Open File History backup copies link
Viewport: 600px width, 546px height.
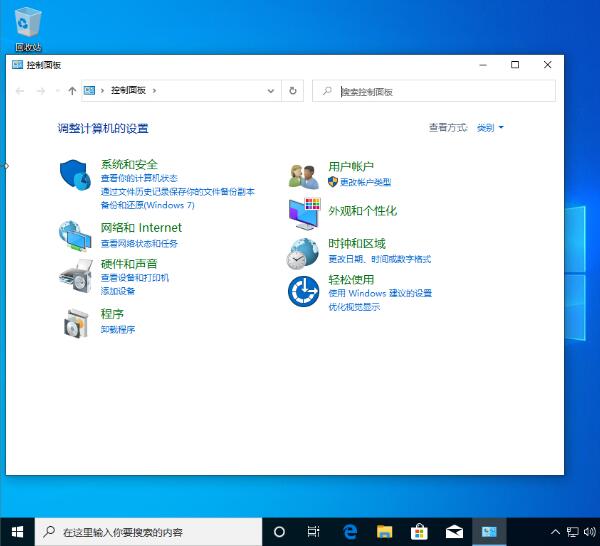178,192
